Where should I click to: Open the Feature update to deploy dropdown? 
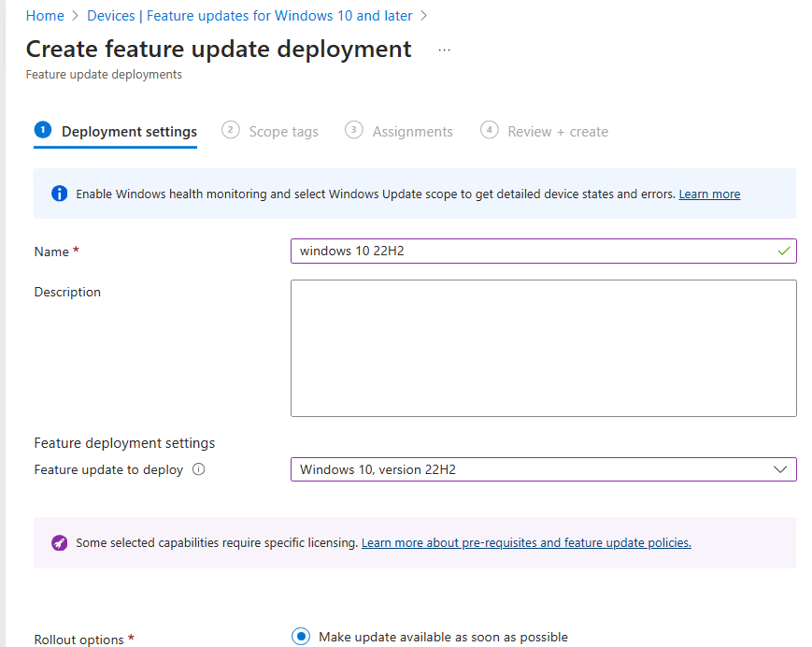(x=543, y=469)
